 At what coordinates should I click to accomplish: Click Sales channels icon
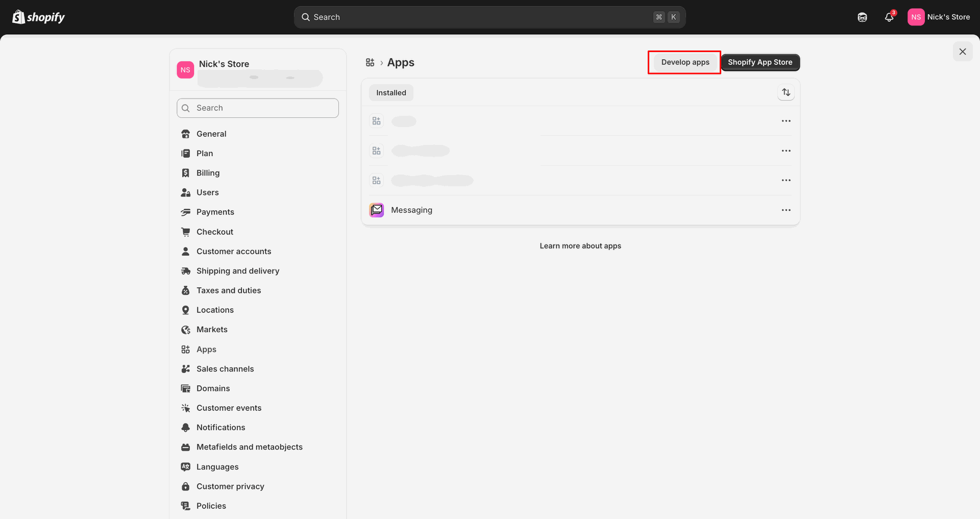pos(186,368)
